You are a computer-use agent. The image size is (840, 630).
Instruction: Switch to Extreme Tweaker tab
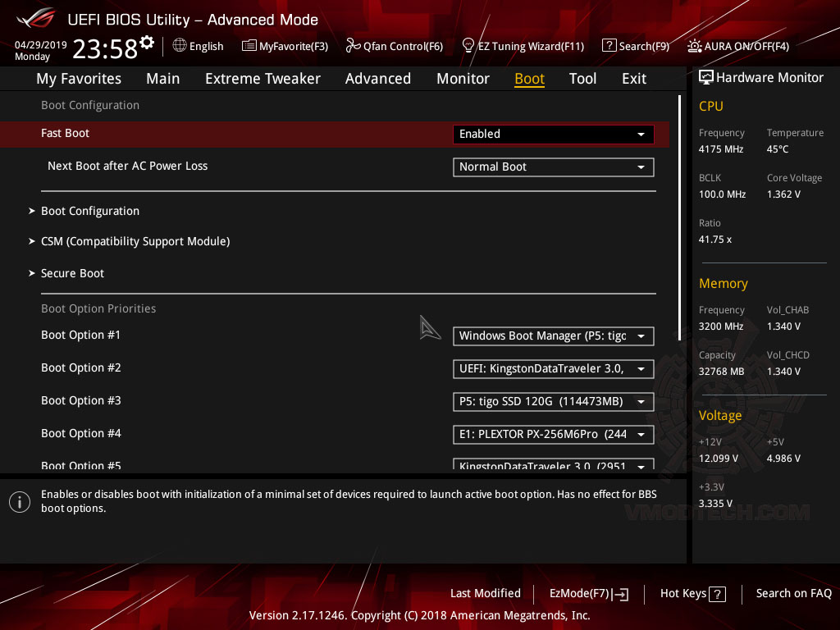click(x=262, y=79)
